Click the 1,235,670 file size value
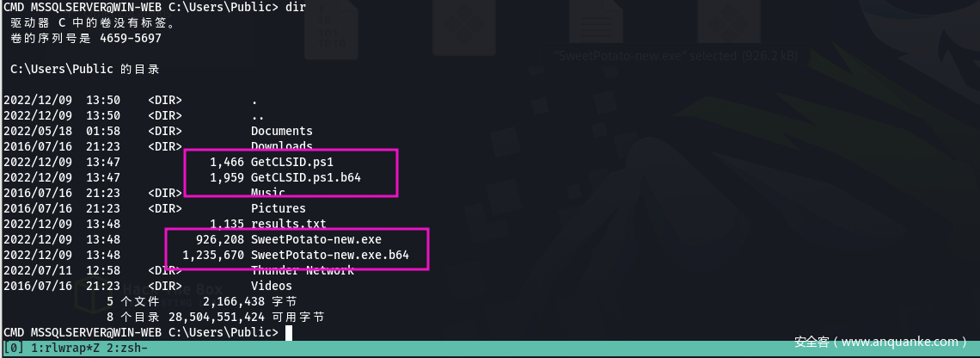Image resolution: width=980 pixels, height=358 pixels. coord(212,256)
